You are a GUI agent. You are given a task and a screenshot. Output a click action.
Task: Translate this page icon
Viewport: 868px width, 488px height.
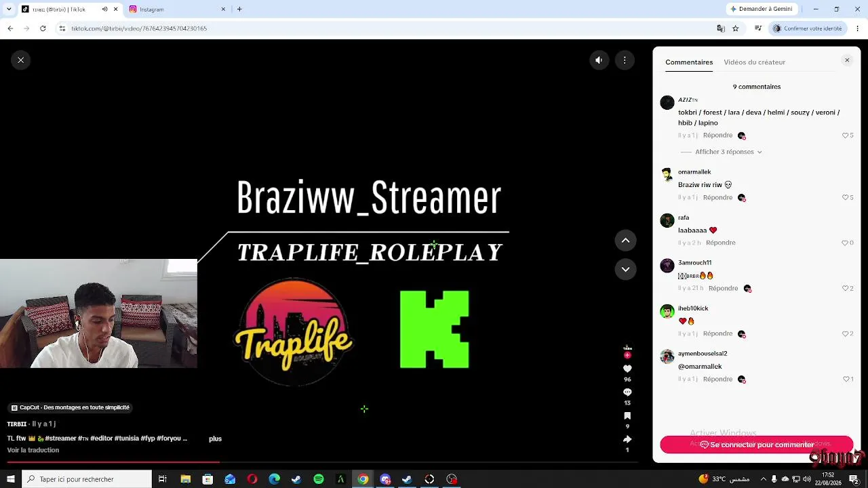[721, 28]
